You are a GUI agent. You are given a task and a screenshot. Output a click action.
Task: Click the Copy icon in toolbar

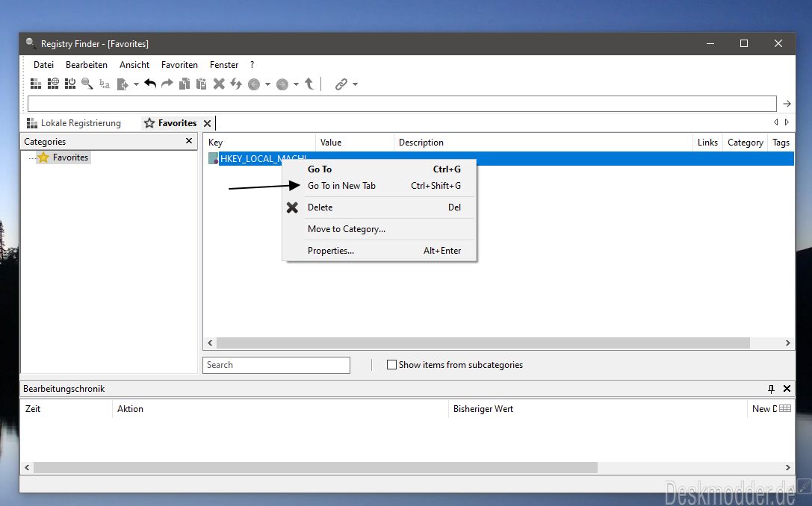click(185, 84)
